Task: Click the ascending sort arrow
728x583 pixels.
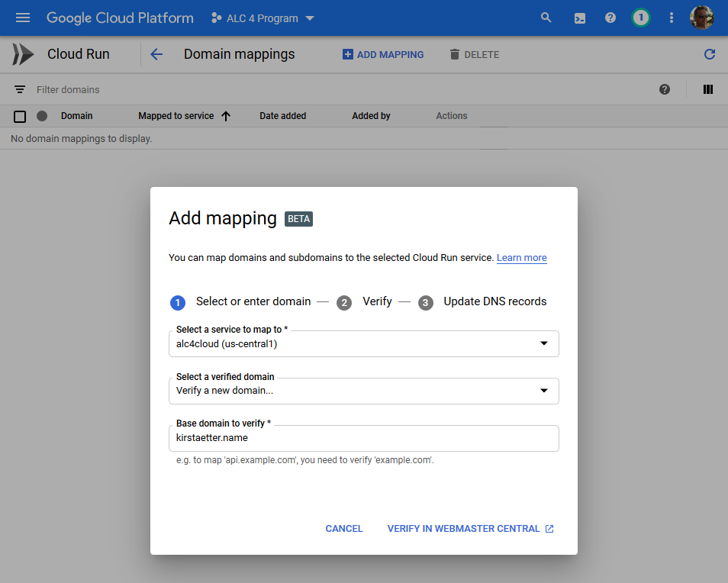Action: click(x=226, y=117)
